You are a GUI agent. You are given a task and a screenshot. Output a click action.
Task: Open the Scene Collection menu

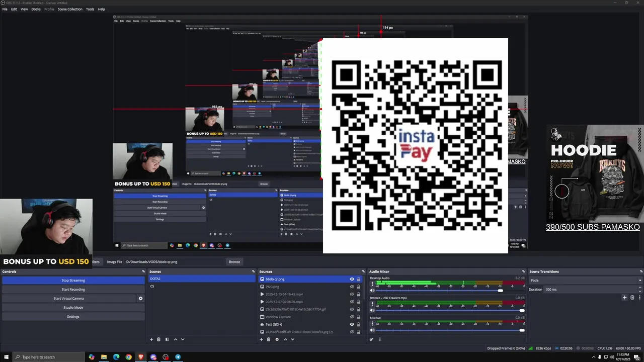70,9
